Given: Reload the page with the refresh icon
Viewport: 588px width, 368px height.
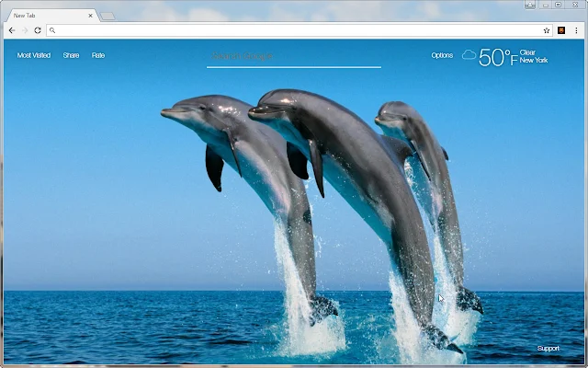Looking at the screenshot, I should (x=38, y=30).
